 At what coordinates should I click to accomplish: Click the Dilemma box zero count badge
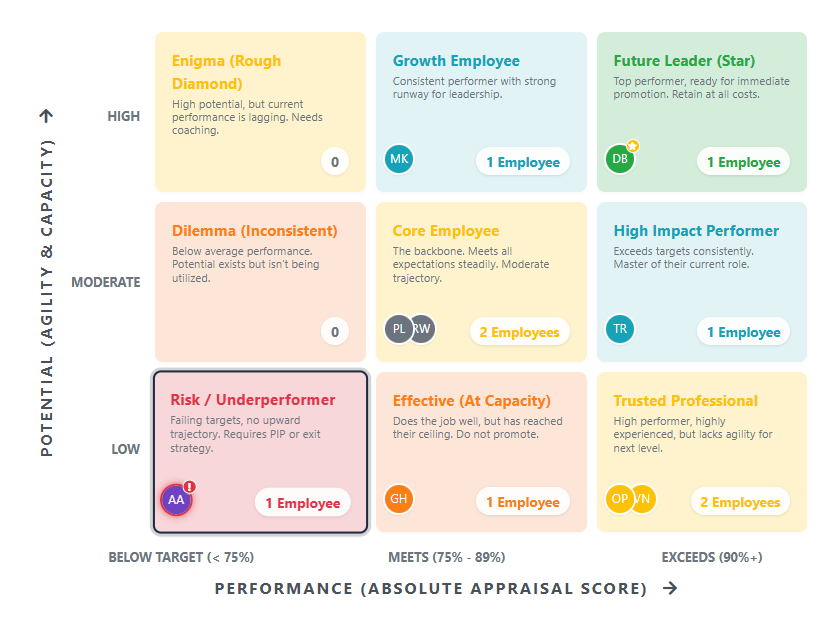tap(335, 332)
